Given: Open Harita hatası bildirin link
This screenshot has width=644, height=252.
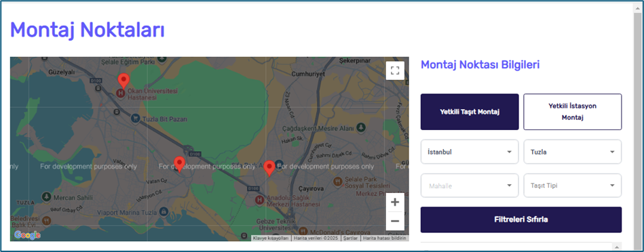Looking at the screenshot, I should [x=385, y=238].
